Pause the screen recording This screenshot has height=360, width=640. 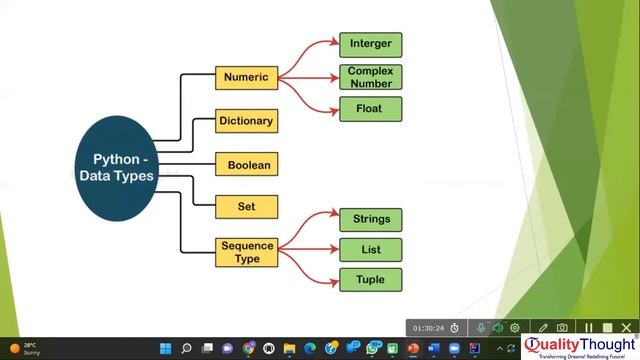[588, 327]
